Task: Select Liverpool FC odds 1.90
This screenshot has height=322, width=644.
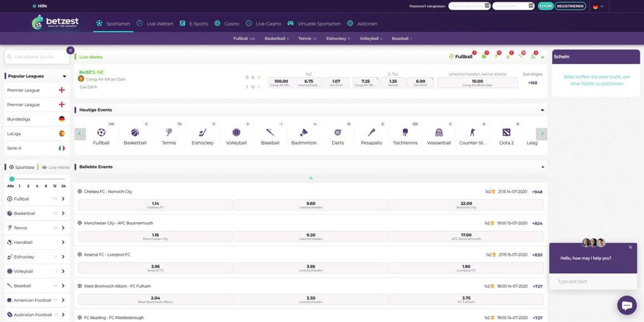Action: pyautogui.click(x=466, y=268)
